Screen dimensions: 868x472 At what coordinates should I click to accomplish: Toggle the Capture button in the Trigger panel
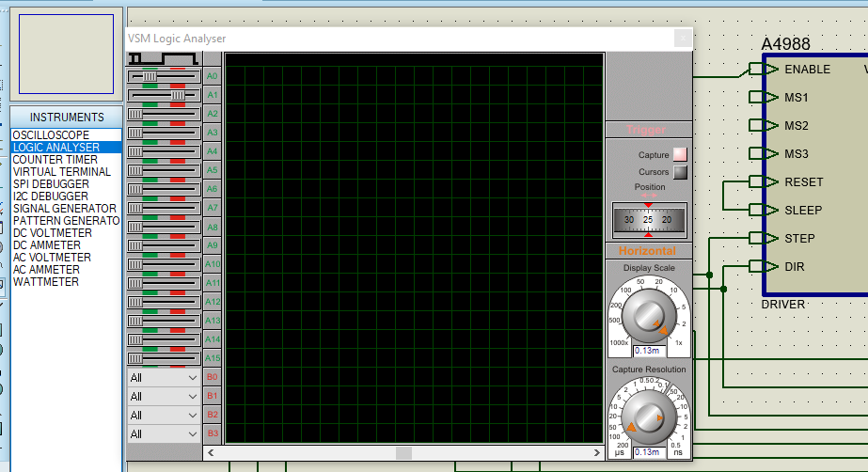(x=680, y=154)
